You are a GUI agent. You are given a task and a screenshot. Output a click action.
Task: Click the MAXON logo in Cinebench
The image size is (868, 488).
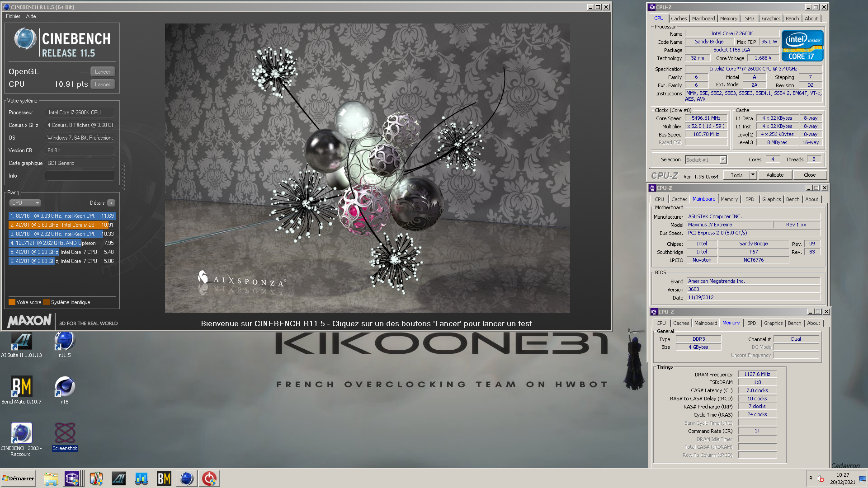pyautogui.click(x=30, y=321)
